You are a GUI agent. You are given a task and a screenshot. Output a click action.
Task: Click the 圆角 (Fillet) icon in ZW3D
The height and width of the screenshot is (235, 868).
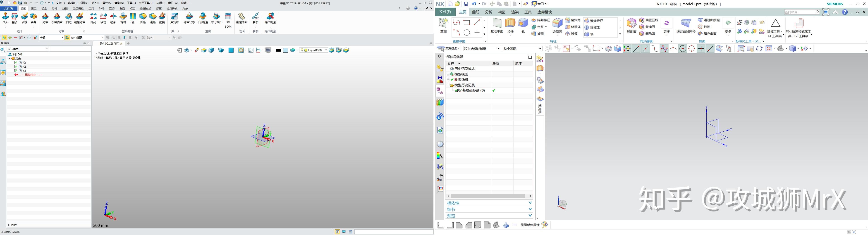[x=143, y=18]
